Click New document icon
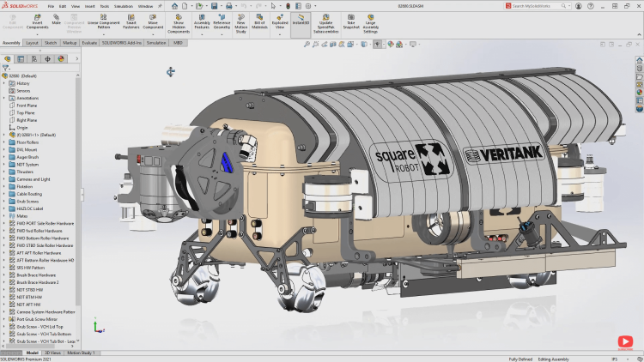 [185, 6]
